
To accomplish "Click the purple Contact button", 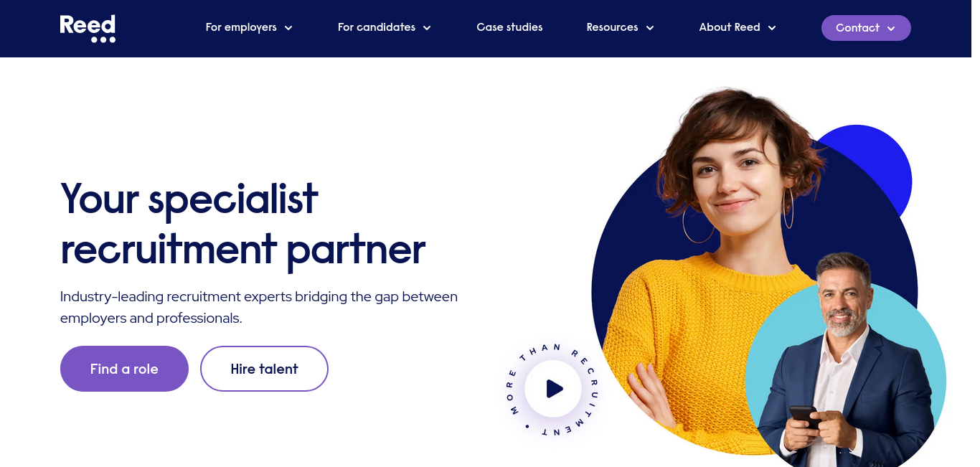I will pyautogui.click(x=866, y=28).
